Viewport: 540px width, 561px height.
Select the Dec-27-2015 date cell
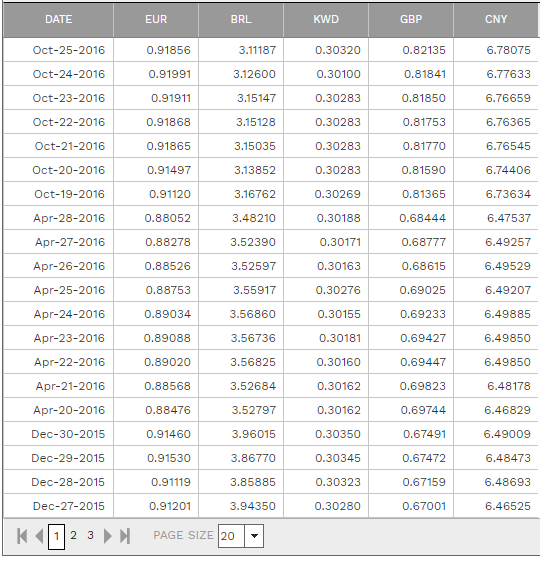(x=58, y=505)
